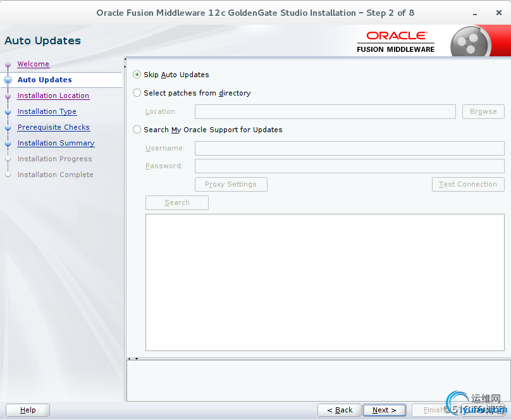Viewport: 511px width, 420px height.
Task: Click the collapse arrows above the message pane
Action: [x=133, y=359]
